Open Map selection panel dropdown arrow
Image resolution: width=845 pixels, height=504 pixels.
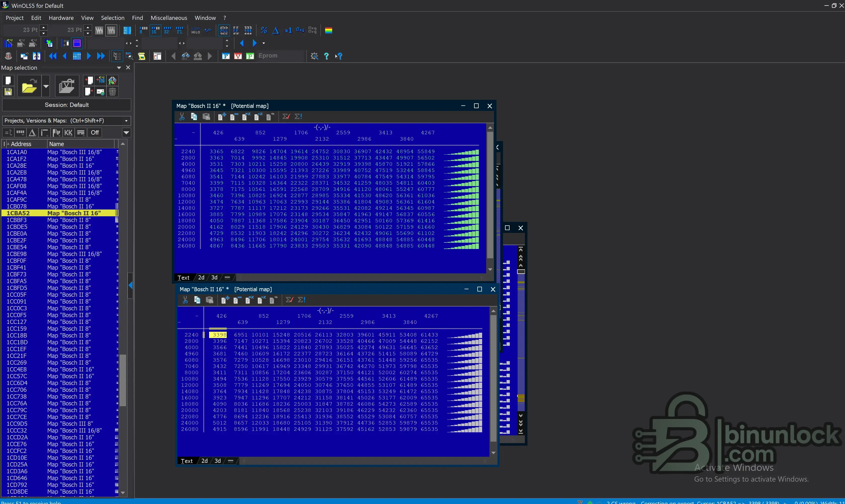119,68
